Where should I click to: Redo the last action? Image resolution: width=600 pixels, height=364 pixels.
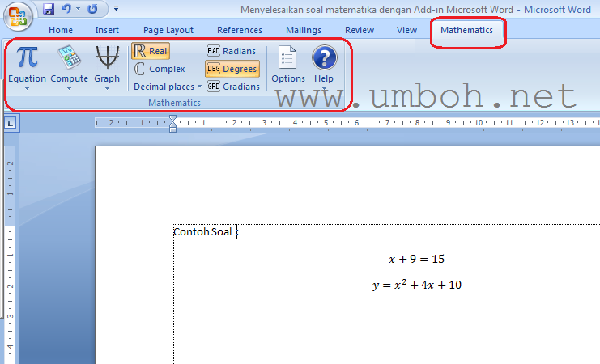click(92, 8)
